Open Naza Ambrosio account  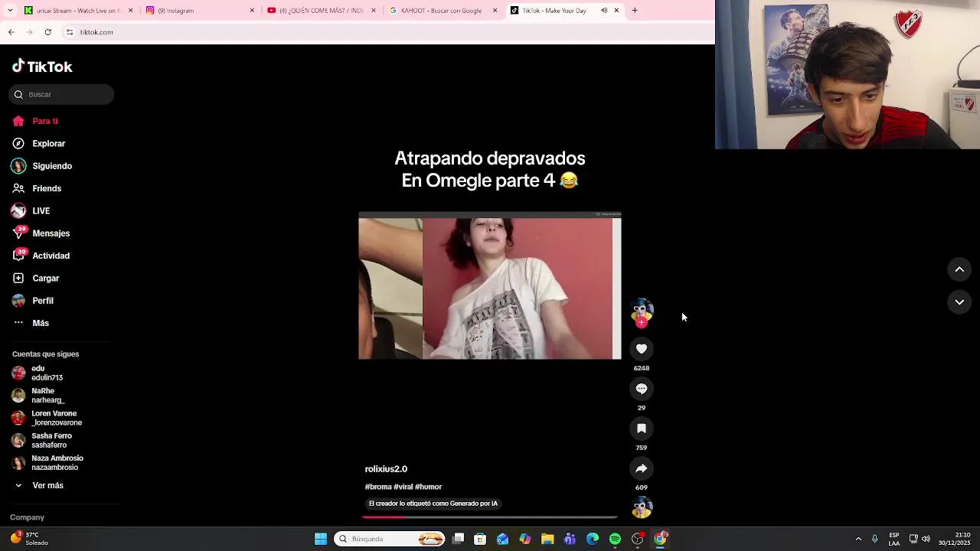pos(47,462)
